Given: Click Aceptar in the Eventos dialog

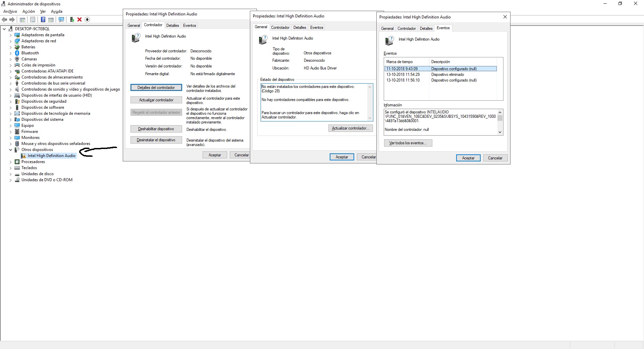Looking at the screenshot, I should (468, 158).
